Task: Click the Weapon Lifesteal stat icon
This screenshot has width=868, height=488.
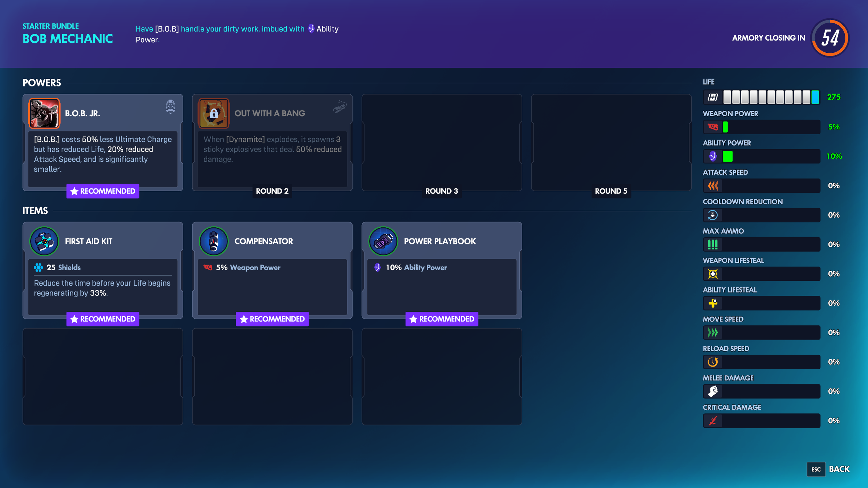Action: coord(712,274)
